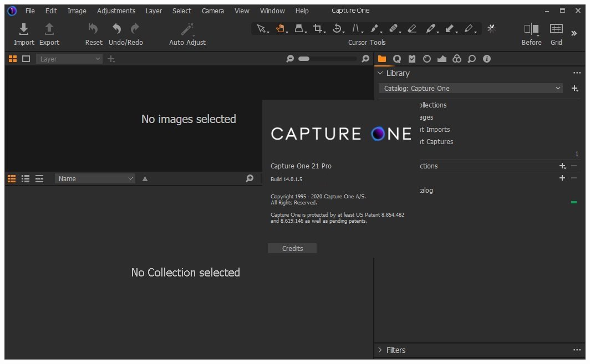
Task: Toggle the Grid overlay
Action: (556, 29)
